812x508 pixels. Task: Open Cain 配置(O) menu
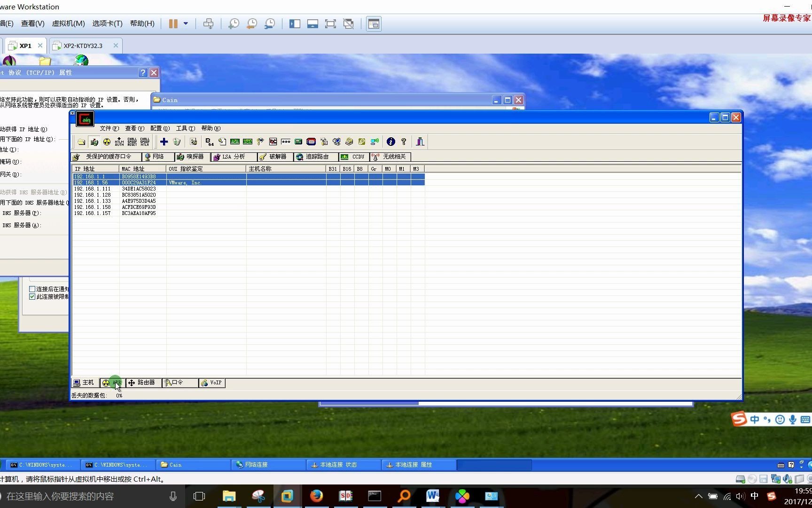(160, 128)
